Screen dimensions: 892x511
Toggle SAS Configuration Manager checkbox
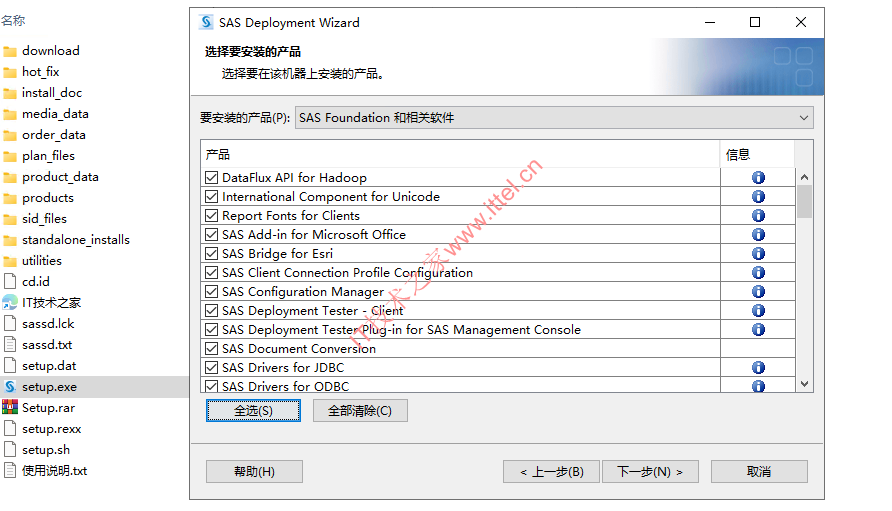[x=212, y=291]
